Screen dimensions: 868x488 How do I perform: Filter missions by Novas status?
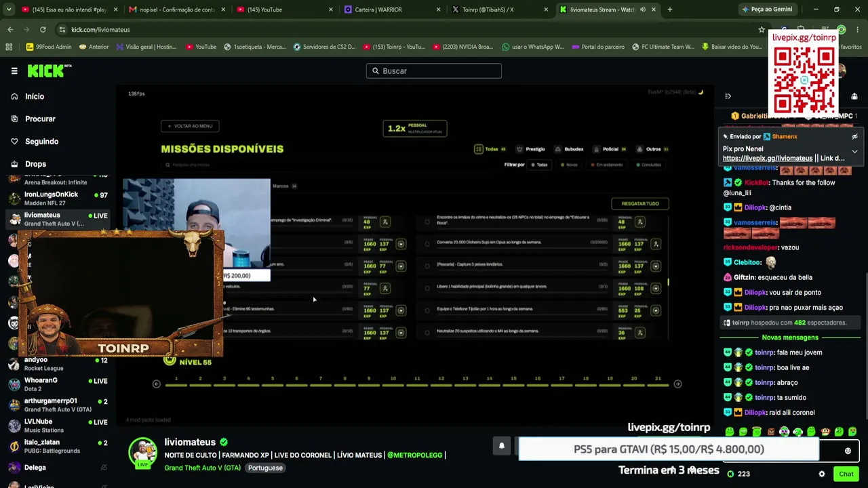point(570,165)
